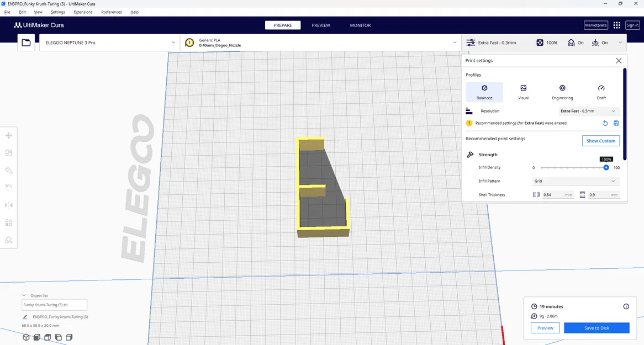Image resolution: width=644 pixels, height=345 pixels.
Task: Select the Move tool in left toolbar
Action: pyautogui.click(x=9, y=136)
